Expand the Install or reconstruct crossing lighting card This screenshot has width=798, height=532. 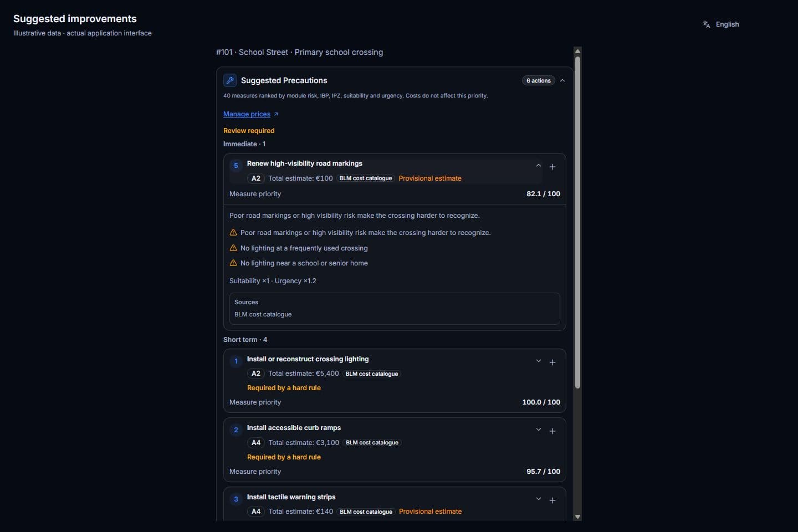pyautogui.click(x=538, y=361)
